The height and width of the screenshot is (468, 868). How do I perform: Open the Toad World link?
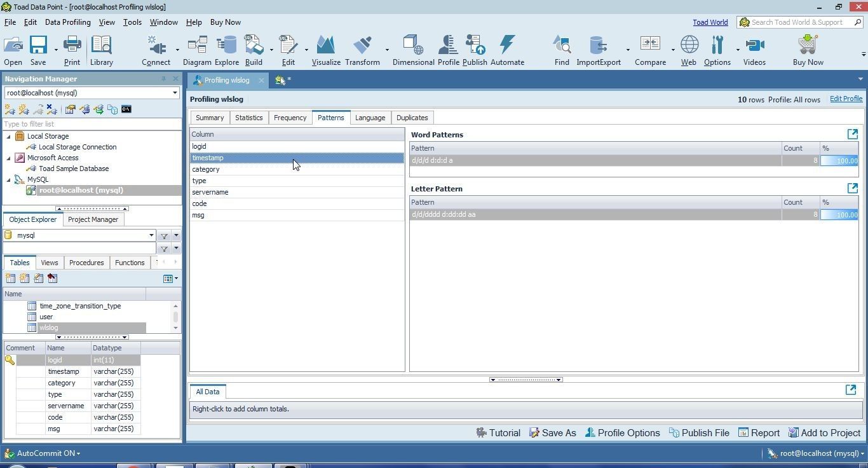coord(710,22)
